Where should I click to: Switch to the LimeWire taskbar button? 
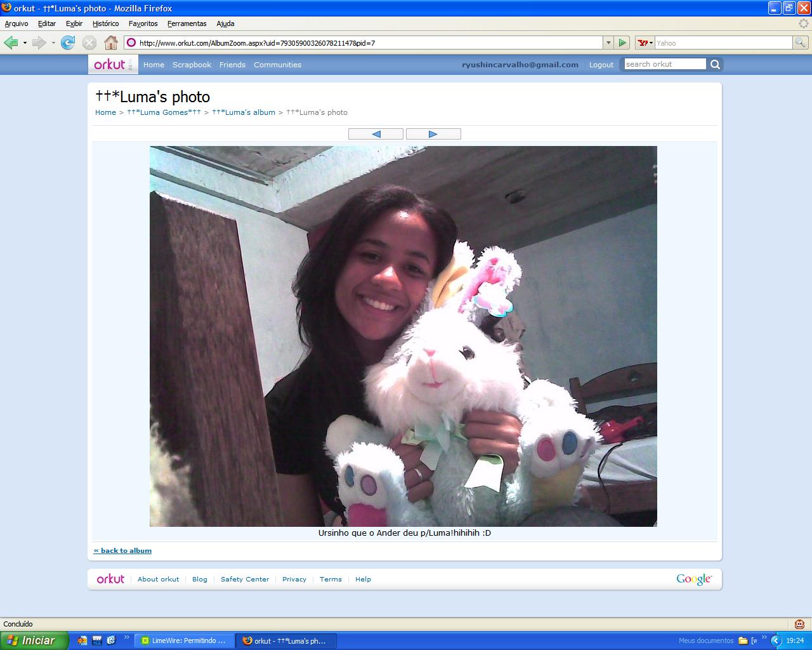click(184, 640)
